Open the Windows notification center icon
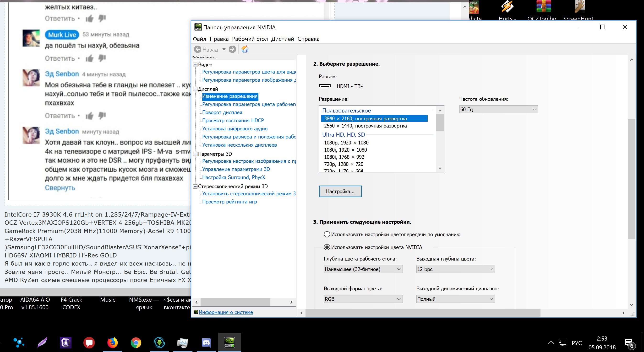Image resolution: width=644 pixels, height=352 pixels. click(629, 343)
